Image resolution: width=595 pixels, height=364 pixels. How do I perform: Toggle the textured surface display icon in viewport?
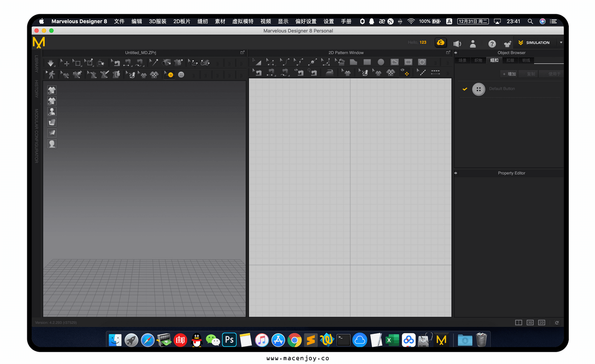pyautogui.click(x=52, y=122)
